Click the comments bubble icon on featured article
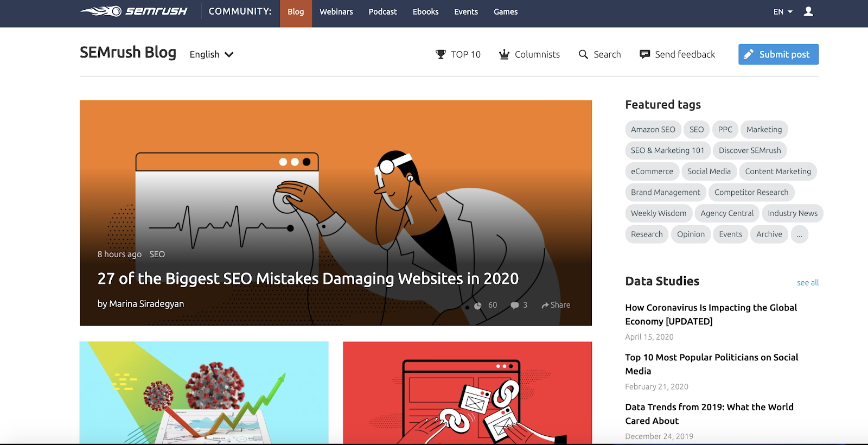 tap(514, 306)
